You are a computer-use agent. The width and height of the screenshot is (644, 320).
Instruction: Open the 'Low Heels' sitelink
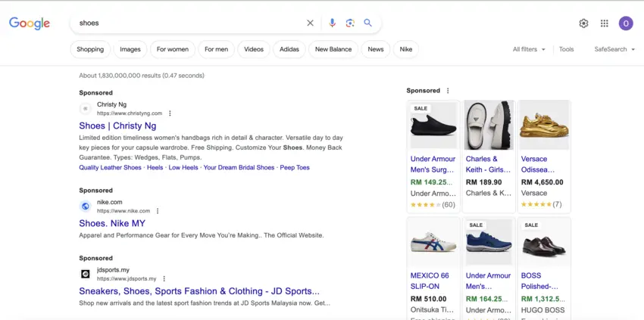(183, 167)
